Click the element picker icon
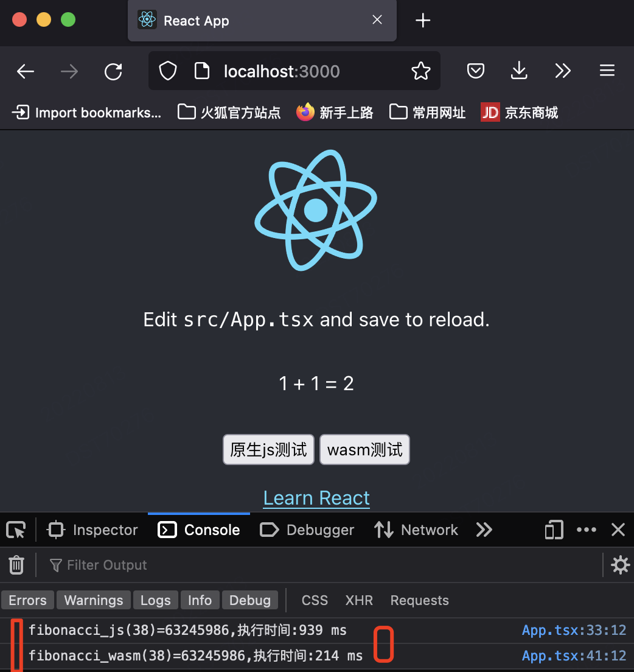This screenshot has height=672, width=634. click(16, 530)
